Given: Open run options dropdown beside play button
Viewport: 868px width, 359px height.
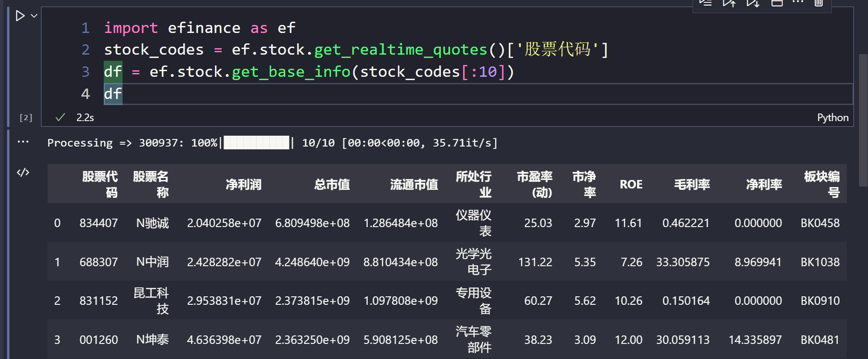Looking at the screenshot, I should (34, 16).
